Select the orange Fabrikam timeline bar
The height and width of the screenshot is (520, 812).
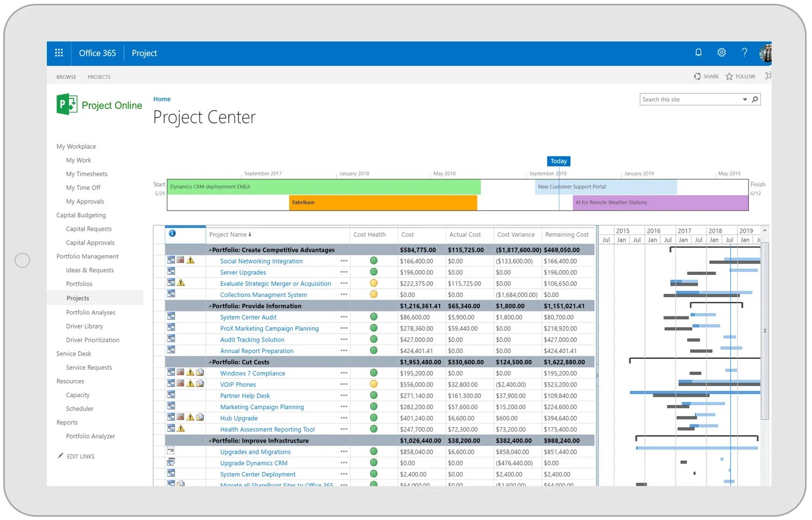click(383, 203)
